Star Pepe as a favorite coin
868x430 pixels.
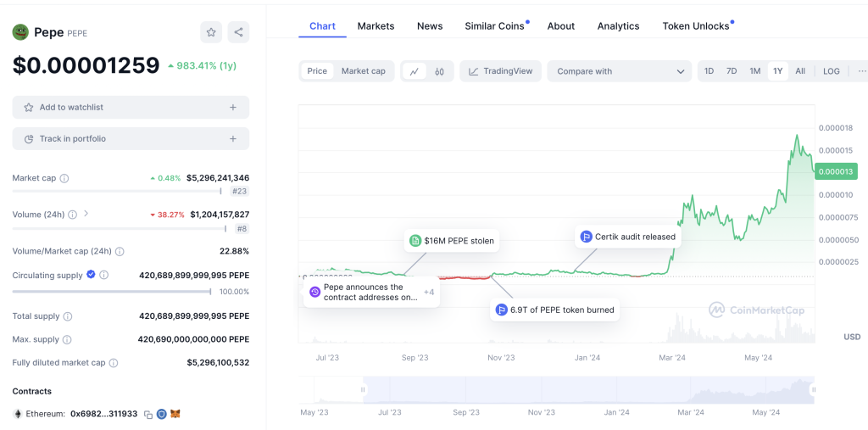tap(211, 32)
